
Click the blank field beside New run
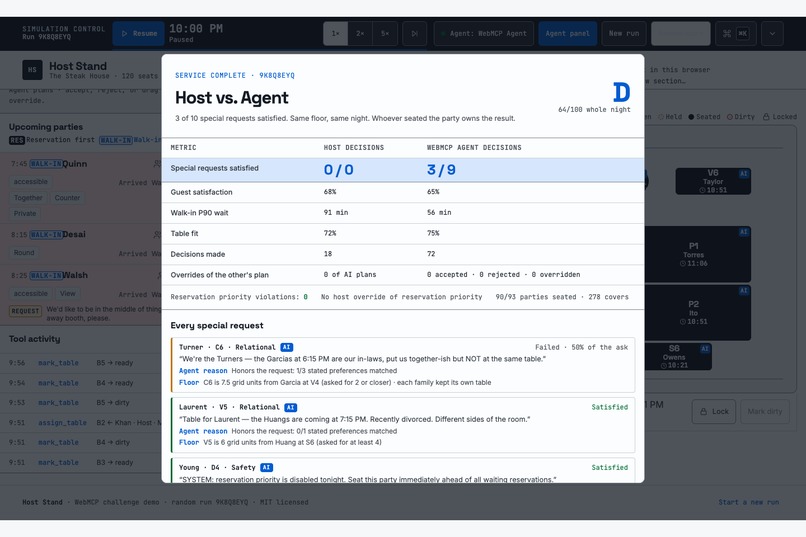coord(681,33)
